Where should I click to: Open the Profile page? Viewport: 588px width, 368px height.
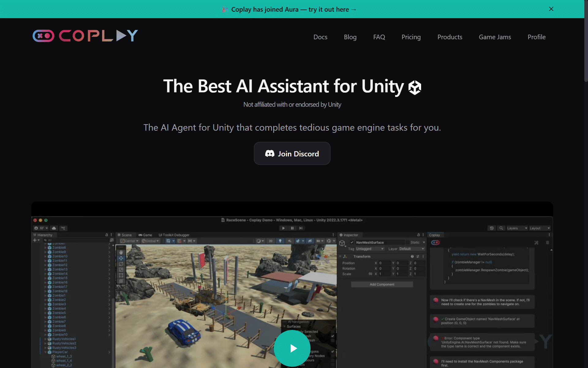pyautogui.click(x=537, y=37)
